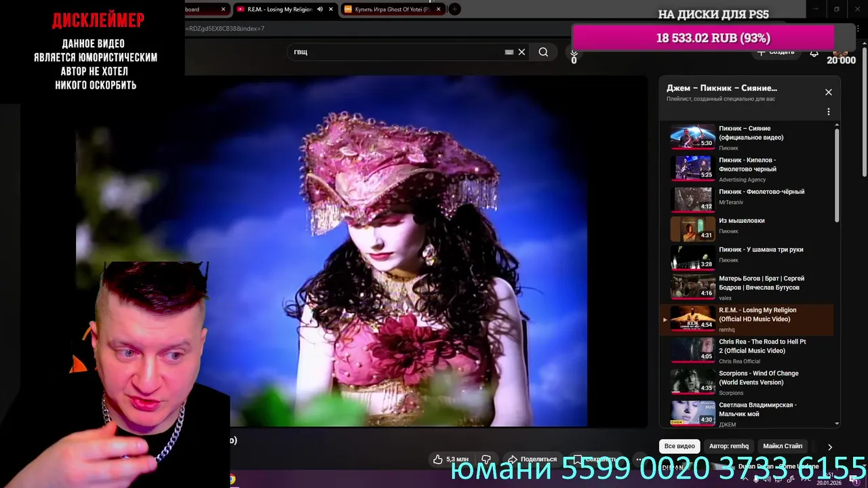This screenshot has height=488, width=868.
Task: Select the 'Майкл Стайп' filter chip
Action: click(783, 446)
